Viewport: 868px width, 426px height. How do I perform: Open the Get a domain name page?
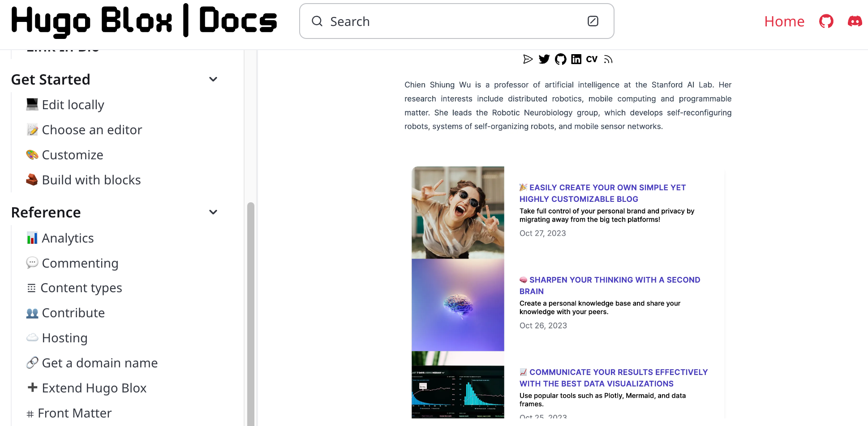pyautogui.click(x=100, y=363)
